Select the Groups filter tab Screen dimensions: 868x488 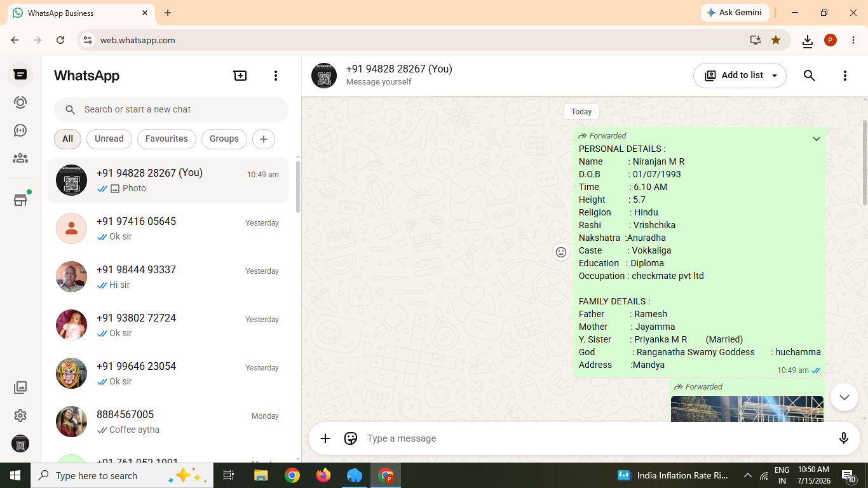point(224,139)
